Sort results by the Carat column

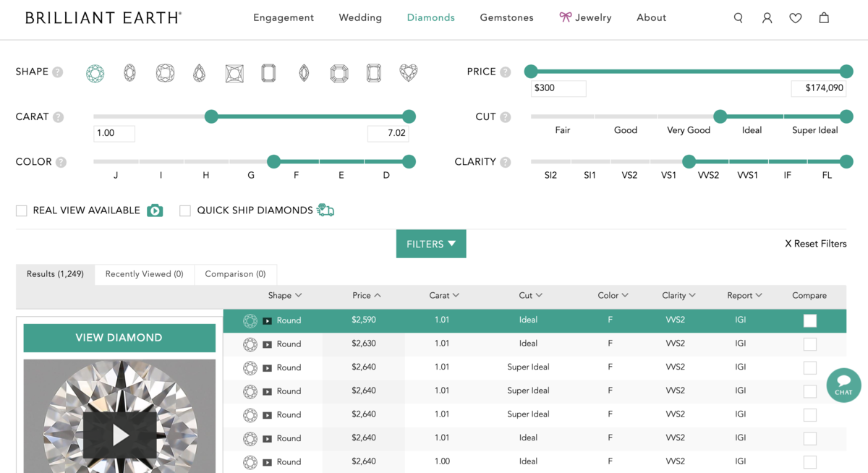pos(444,296)
